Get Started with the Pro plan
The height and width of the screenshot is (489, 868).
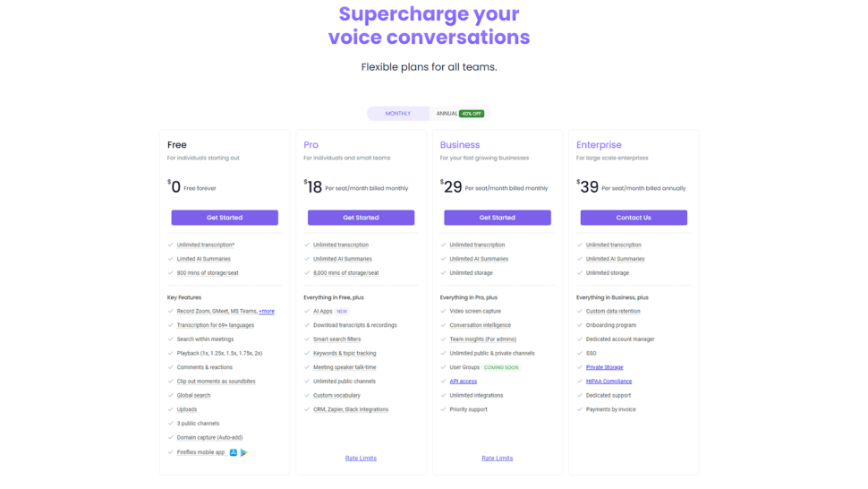click(x=361, y=218)
